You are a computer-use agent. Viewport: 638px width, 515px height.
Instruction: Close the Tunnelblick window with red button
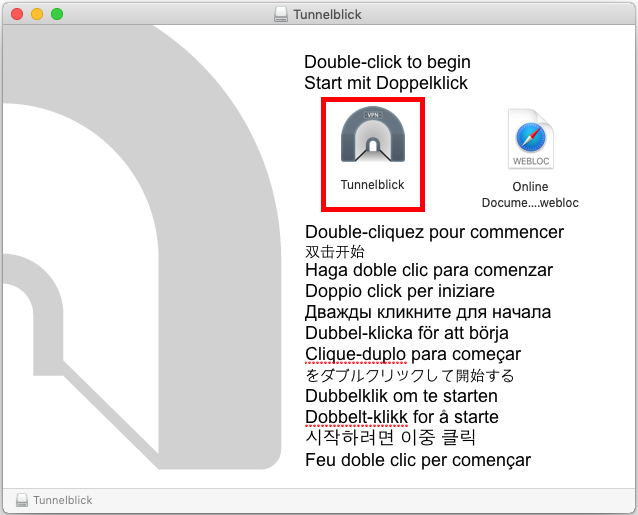coord(17,14)
